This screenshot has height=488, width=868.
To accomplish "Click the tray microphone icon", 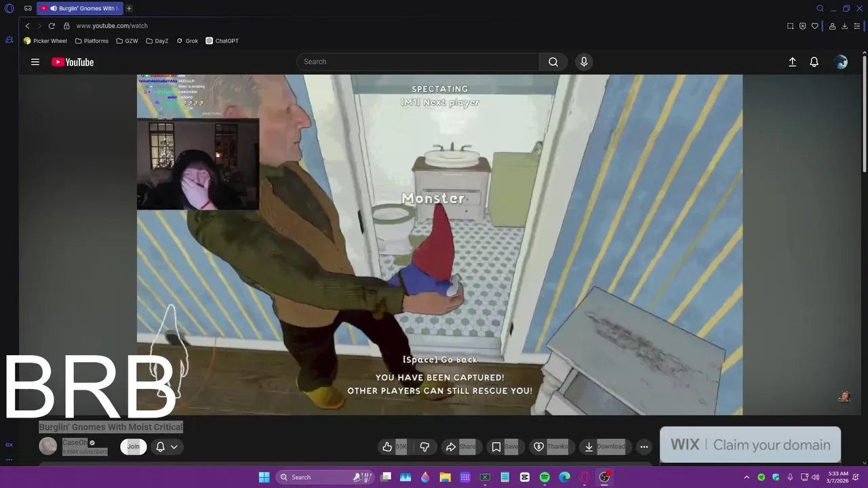I will click(x=790, y=477).
